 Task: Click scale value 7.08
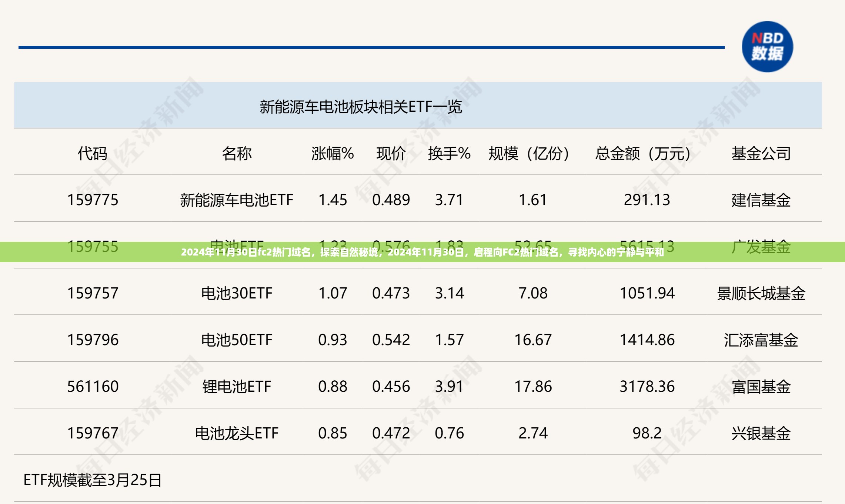pyautogui.click(x=532, y=293)
